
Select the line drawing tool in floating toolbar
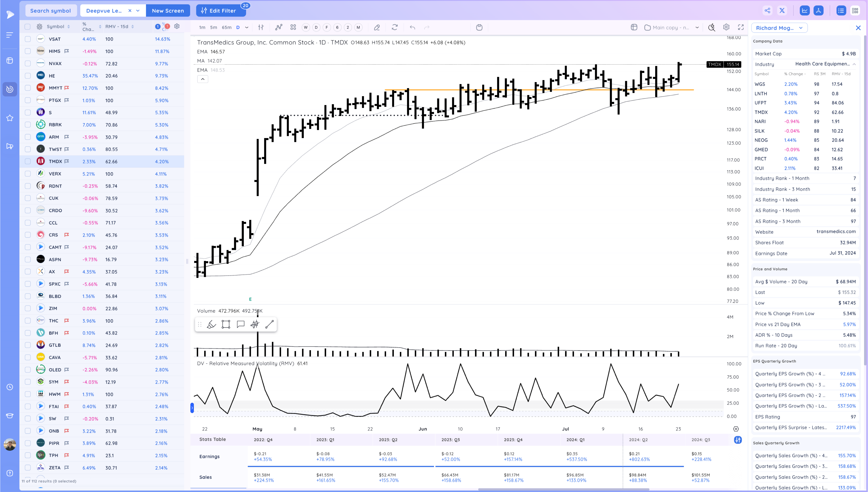click(x=270, y=324)
